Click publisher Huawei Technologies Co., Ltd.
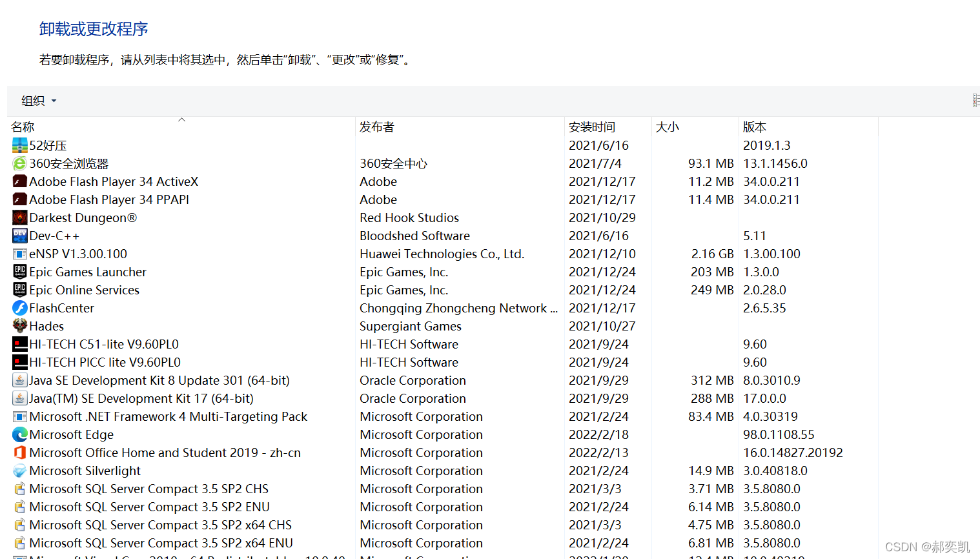The width and height of the screenshot is (980, 559). pos(442,254)
